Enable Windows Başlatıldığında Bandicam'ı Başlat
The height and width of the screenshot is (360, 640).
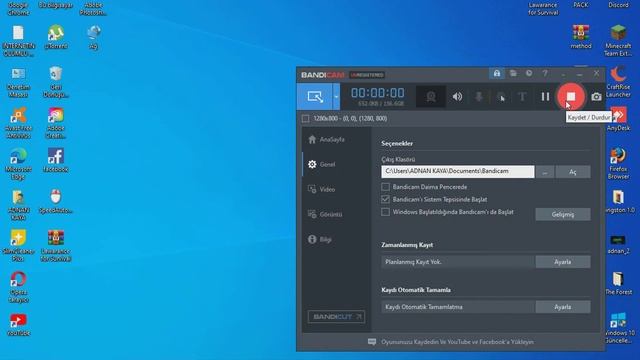coord(385,212)
